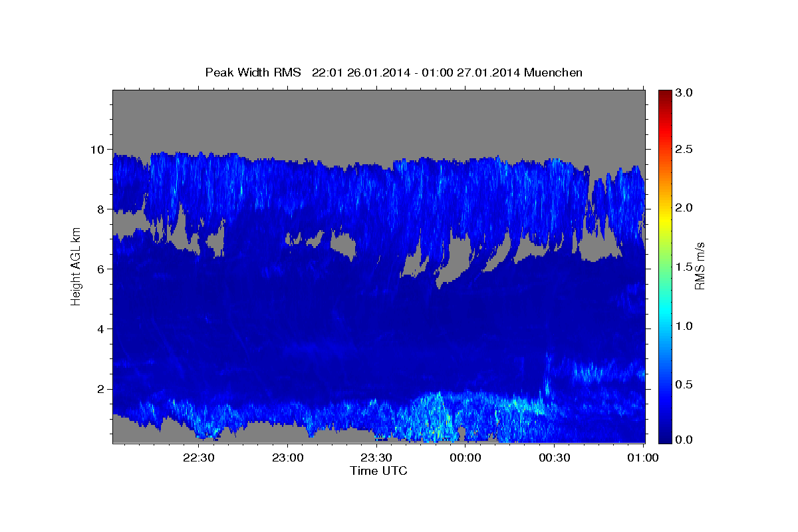This screenshot has height=532, width=798.
Task: Select the 23:00 time tick label
Action: [x=287, y=458]
